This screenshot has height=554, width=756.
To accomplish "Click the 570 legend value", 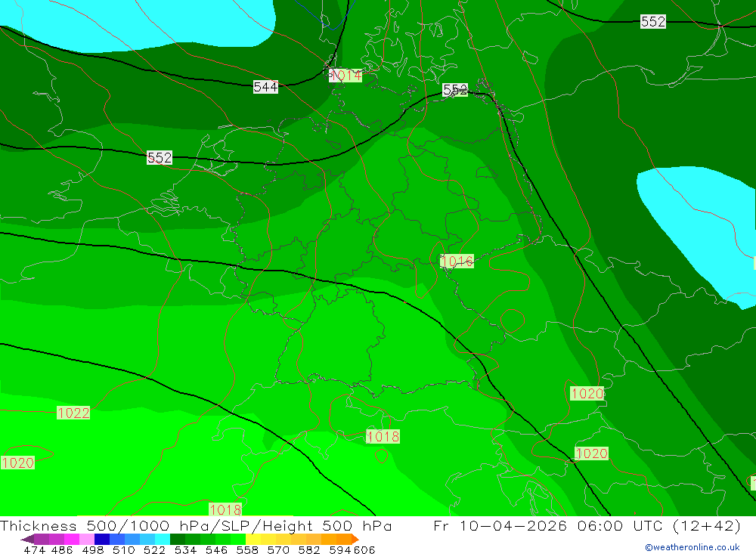I will (x=277, y=549).
